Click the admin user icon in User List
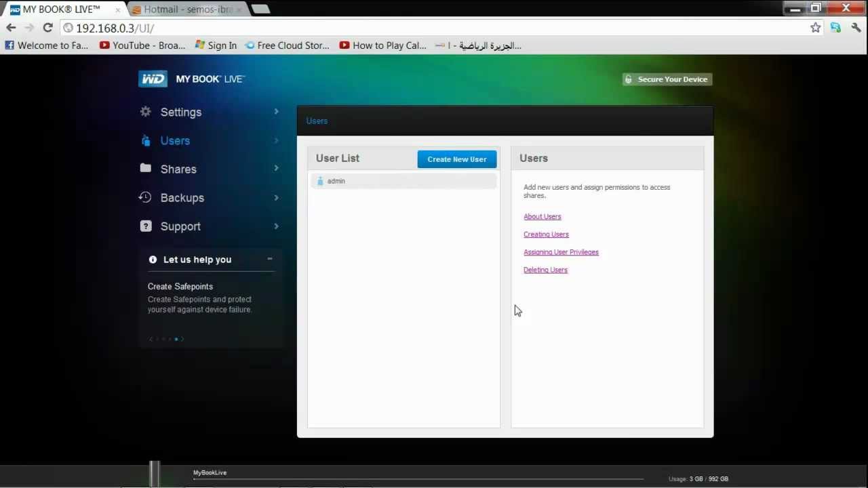Image resolution: width=868 pixels, height=488 pixels. [320, 181]
